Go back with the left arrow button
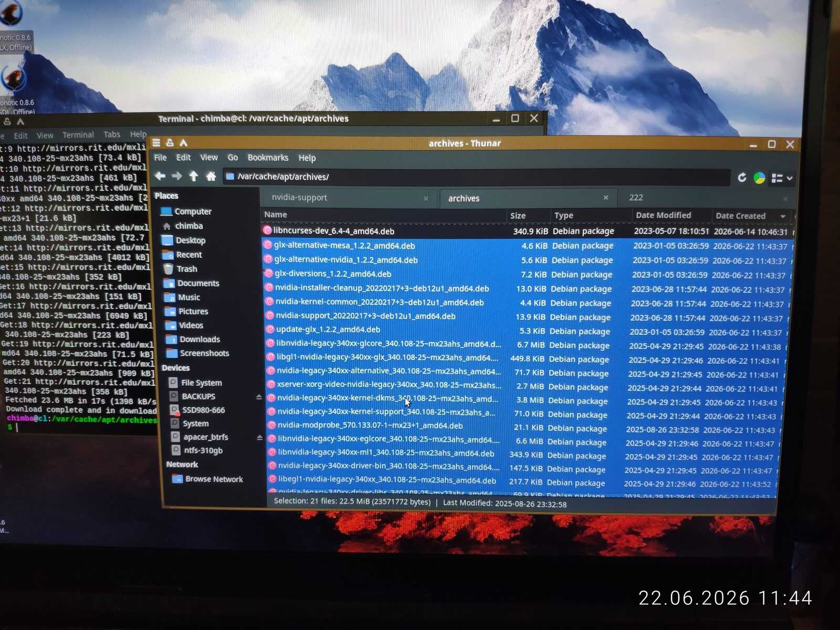840x630 pixels. click(x=160, y=176)
